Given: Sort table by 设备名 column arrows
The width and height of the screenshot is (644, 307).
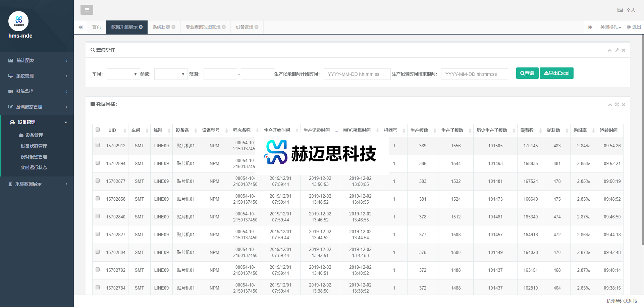Looking at the screenshot, I should 196,131.
